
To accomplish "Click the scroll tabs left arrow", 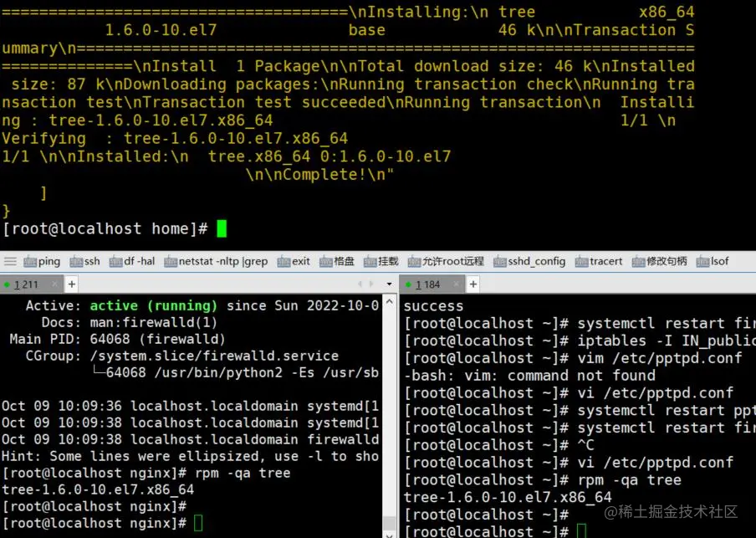I will click(x=360, y=284).
